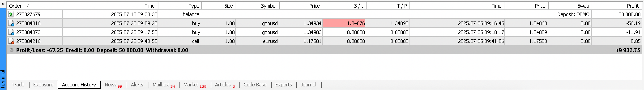
Task: Click take profit value 1.34898
Action: click(399, 23)
